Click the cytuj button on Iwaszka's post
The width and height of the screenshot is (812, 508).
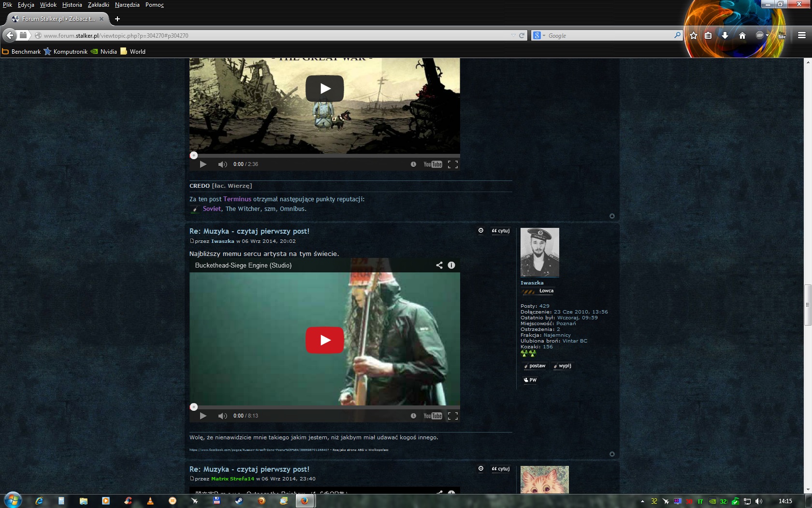coord(501,231)
